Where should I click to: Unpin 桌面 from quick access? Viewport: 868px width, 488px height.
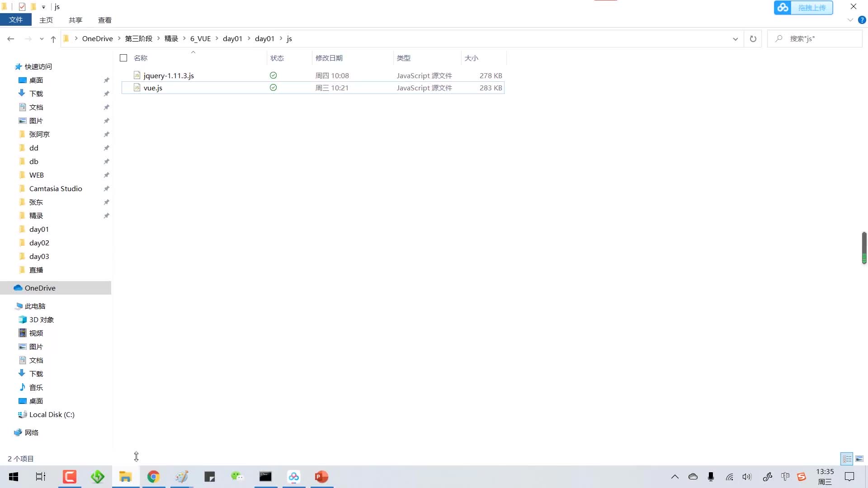click(106, 80)
